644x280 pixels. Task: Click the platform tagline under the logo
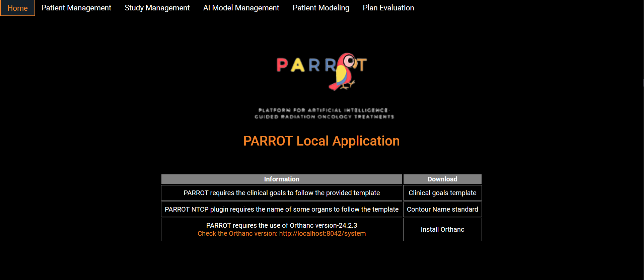(324, 113)
